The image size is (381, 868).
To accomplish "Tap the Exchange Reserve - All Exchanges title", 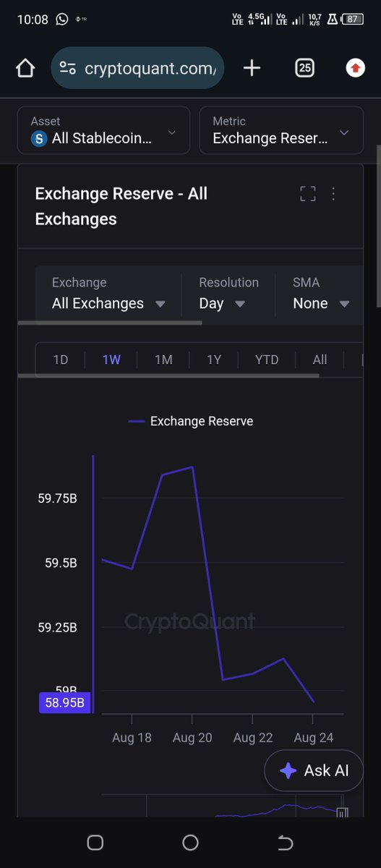I will 121,206.
